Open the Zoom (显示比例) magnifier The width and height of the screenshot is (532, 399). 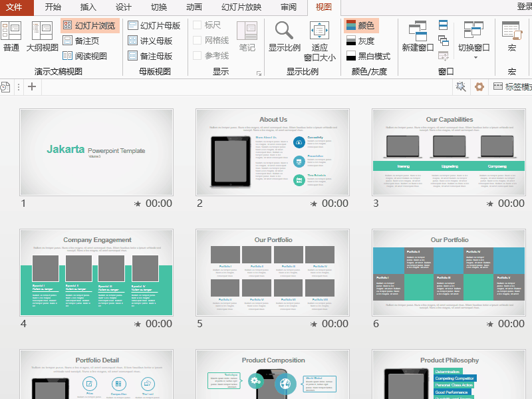click(x=285, y=37)
